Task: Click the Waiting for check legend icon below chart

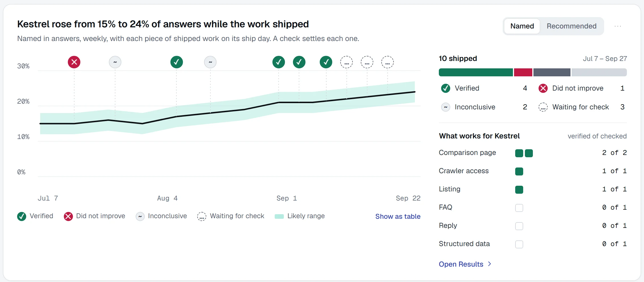Action: click(x=202, y=216)
